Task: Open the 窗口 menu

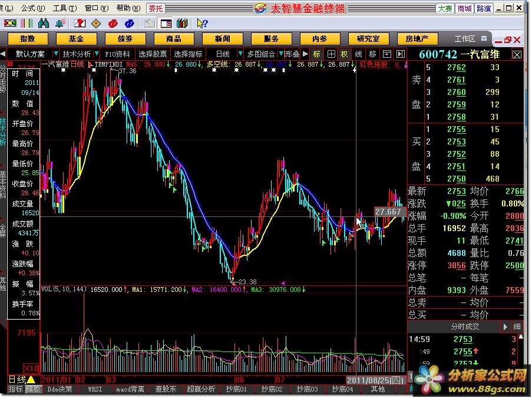Action: [97, 8]
